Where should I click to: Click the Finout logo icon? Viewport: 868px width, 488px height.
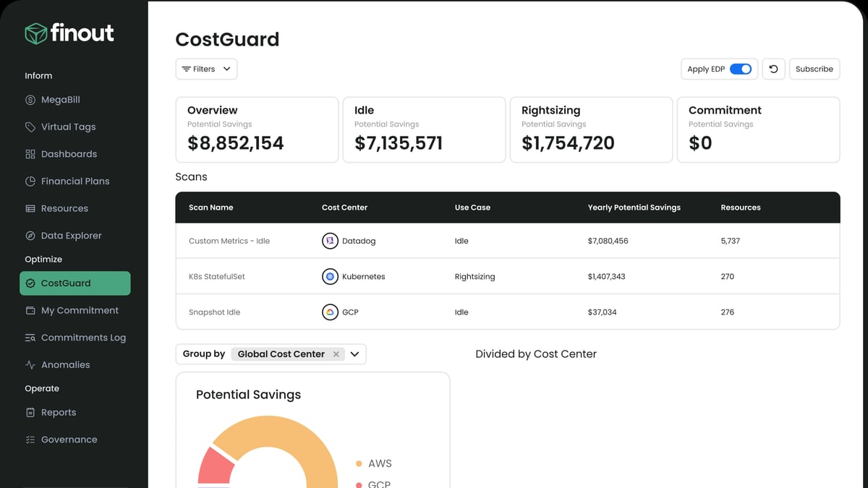(x=35, y=33)
